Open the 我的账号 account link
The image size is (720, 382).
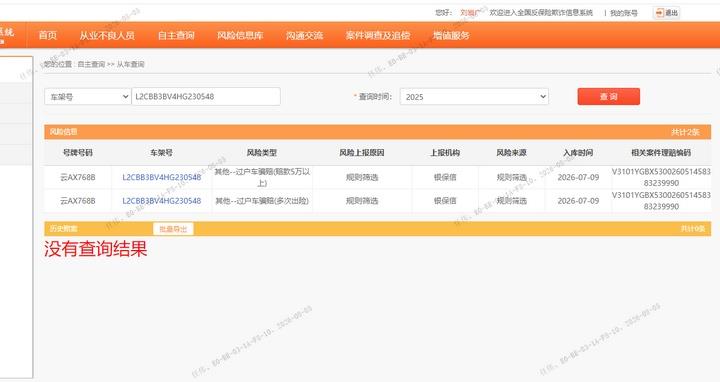[624, 13]
